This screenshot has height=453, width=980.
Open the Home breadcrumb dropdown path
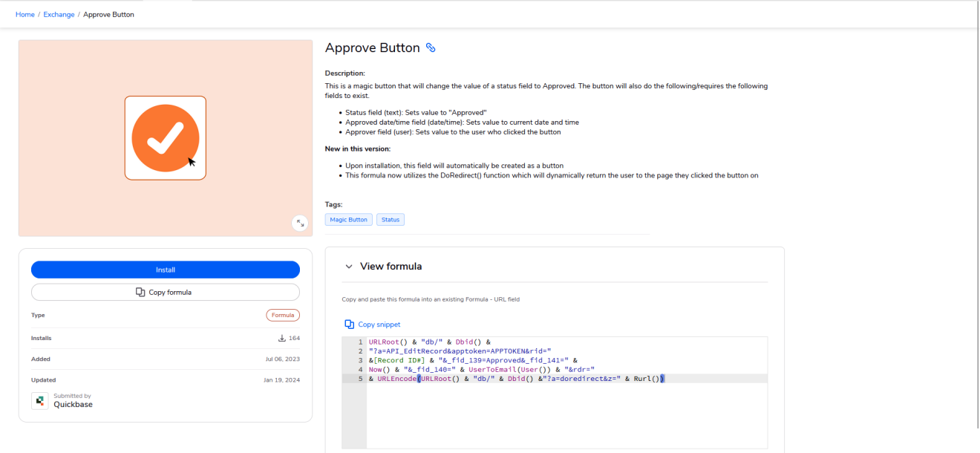click(24, 14)
